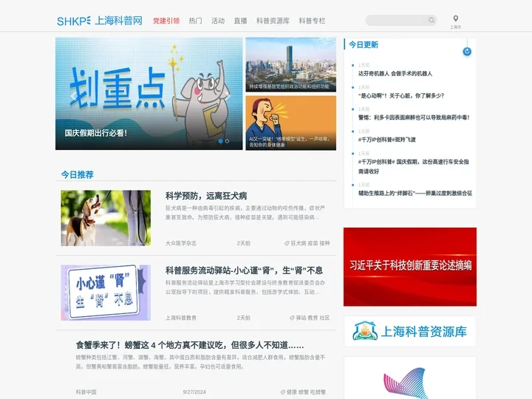Screen dimensions: 532x399
Task: Open the 科普资源库 menu item
Action: 273,21
